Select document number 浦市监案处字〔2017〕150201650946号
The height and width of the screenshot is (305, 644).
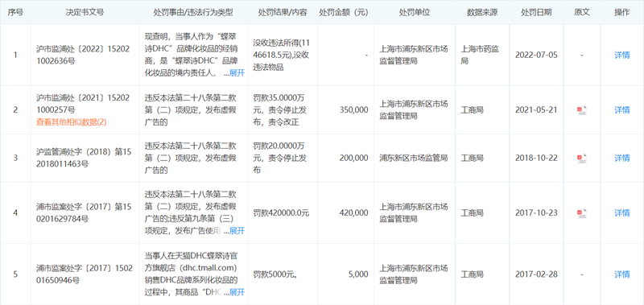click(85, 274)
